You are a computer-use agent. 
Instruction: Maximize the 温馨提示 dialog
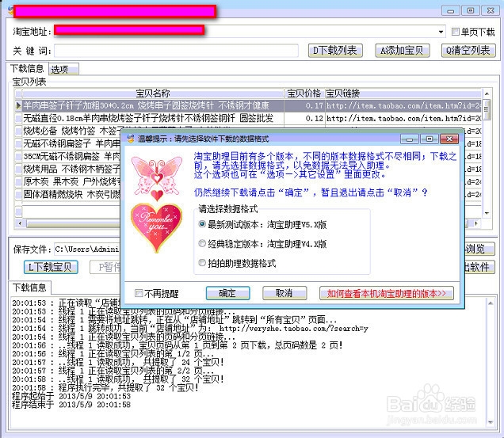coord(429,139)
